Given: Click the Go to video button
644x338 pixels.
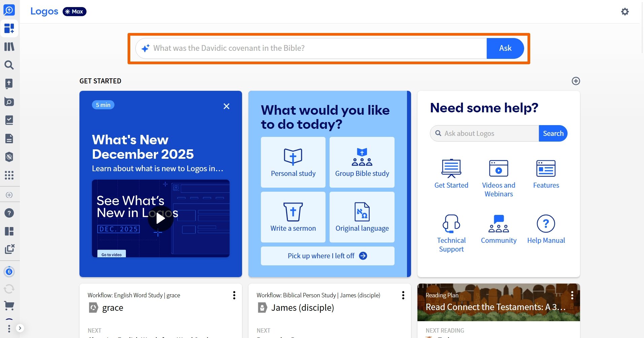Looking at the screenshot, I should click(111, 255).
